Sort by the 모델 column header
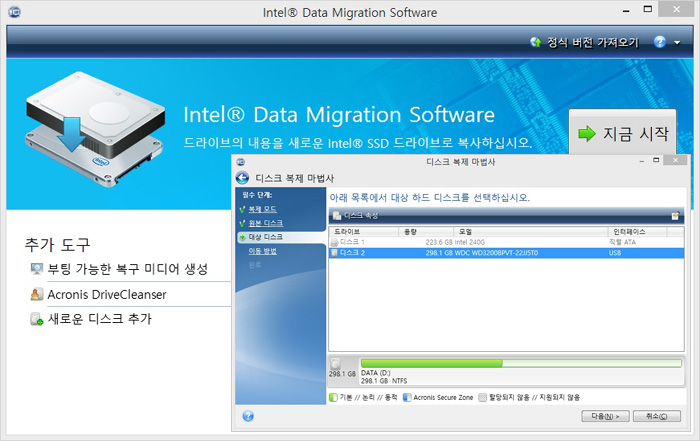Image resolution: width=700 pixels, height=441 pixels. click(531, 232)
